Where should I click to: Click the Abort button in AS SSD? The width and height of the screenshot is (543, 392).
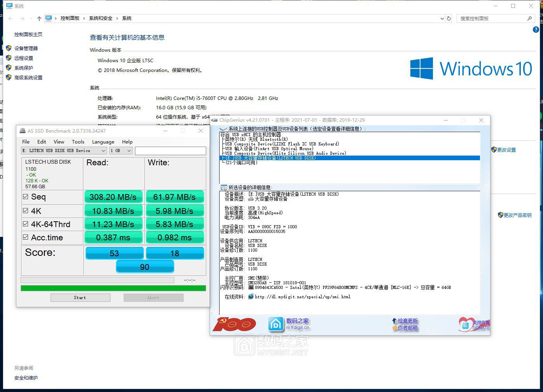(x=153, y=297)
